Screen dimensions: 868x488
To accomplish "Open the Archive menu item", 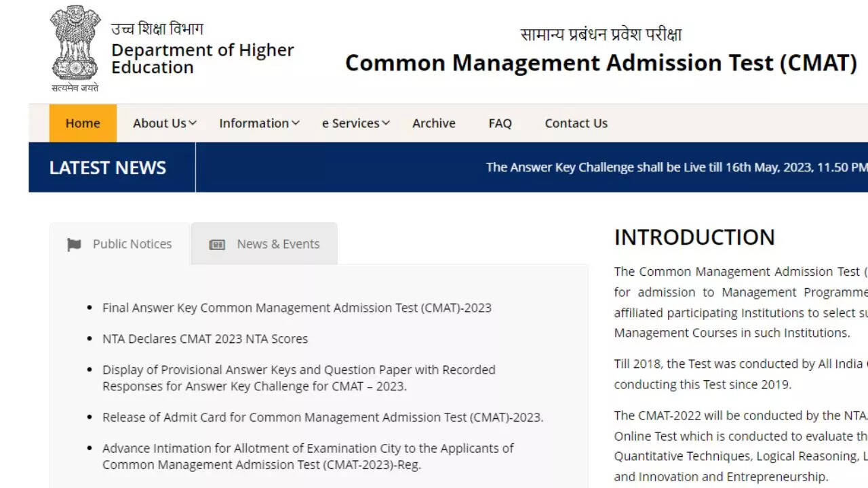I will [434, 123].
